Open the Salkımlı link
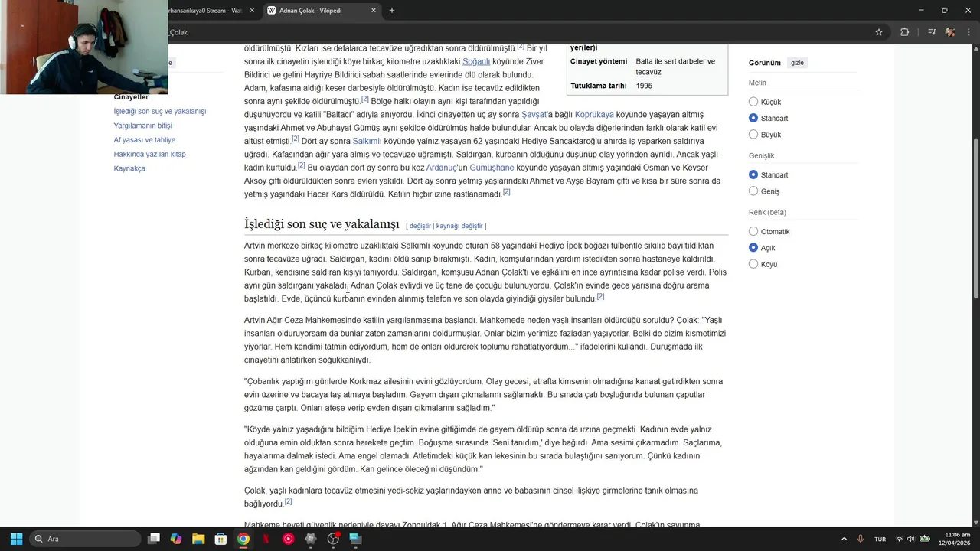980x551 pixels. coord(367,142)
